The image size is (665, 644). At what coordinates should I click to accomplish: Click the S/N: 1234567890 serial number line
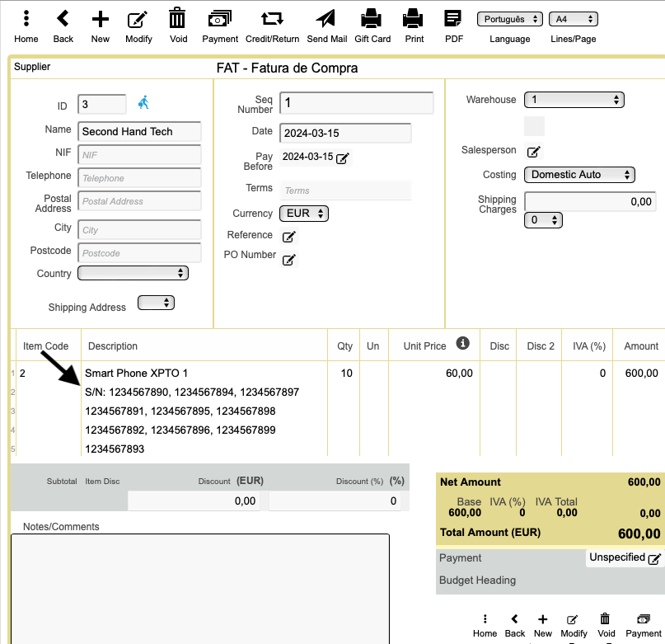click(x=192, y=393)
